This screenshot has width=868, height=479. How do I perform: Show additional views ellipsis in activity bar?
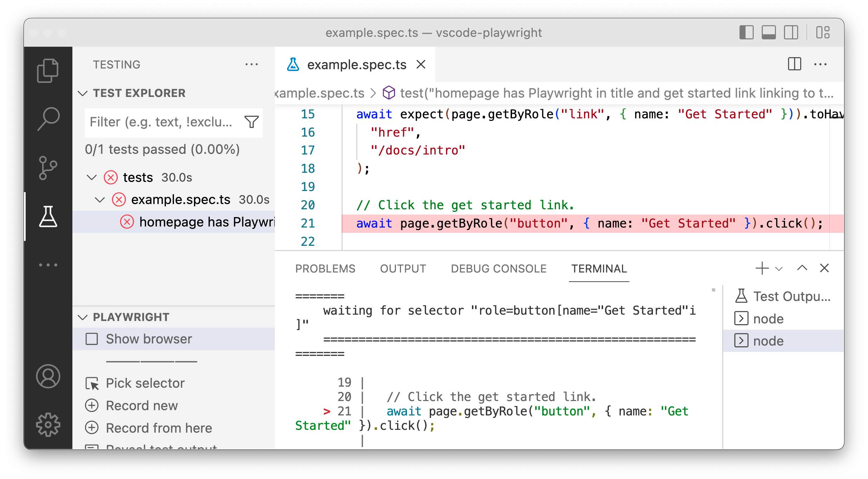(48, 265)
